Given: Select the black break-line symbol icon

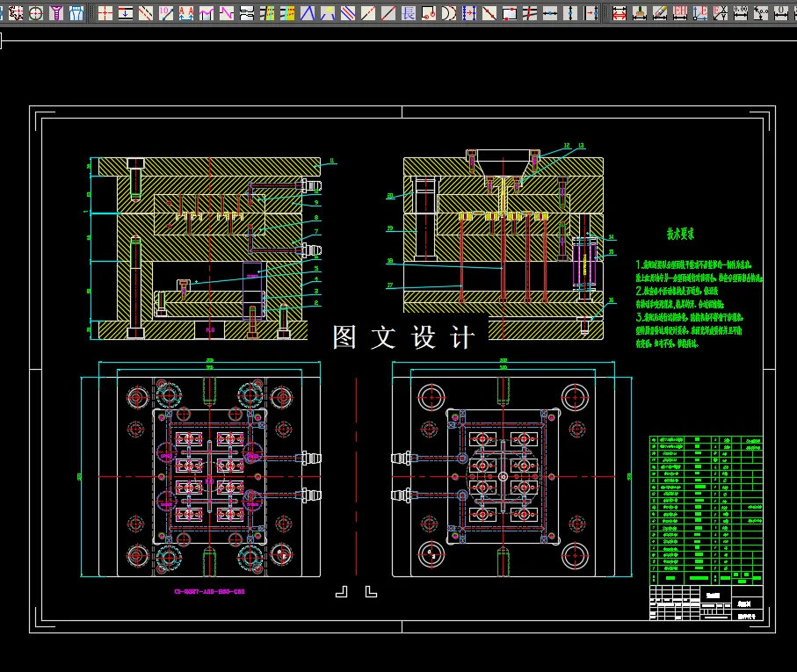Looking at the screenshot, I should coord(247,12).
